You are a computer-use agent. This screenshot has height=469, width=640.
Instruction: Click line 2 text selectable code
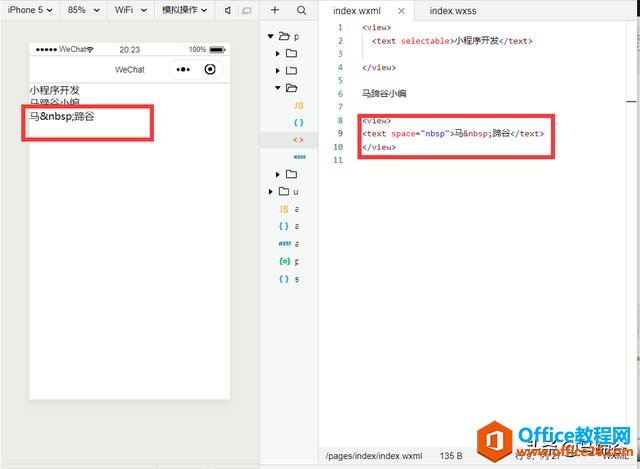[452, 41]
